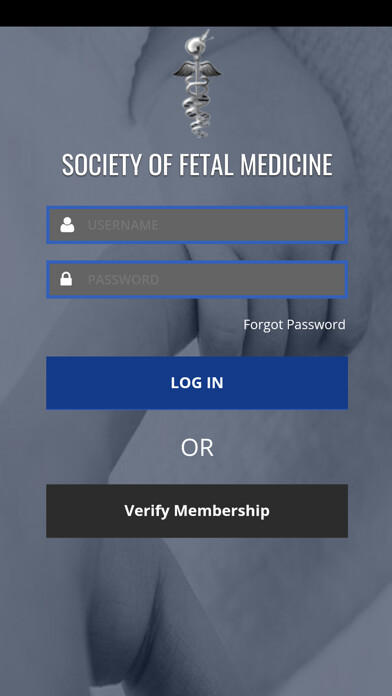Click empty space right of USERNAME placeholder
392x696 pixels.
click(252, 225)
